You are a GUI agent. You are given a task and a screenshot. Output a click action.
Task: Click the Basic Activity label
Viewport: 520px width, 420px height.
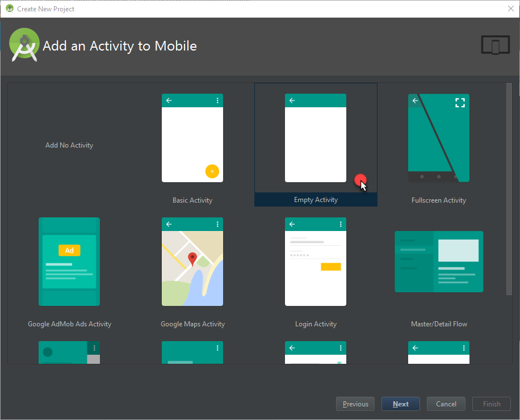[x=192, y=200]
